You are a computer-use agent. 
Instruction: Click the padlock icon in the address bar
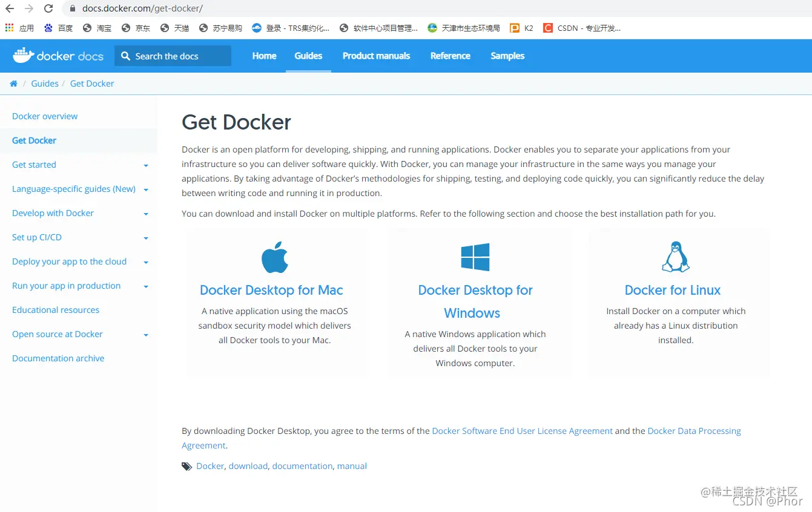click(x=73, y=8)
